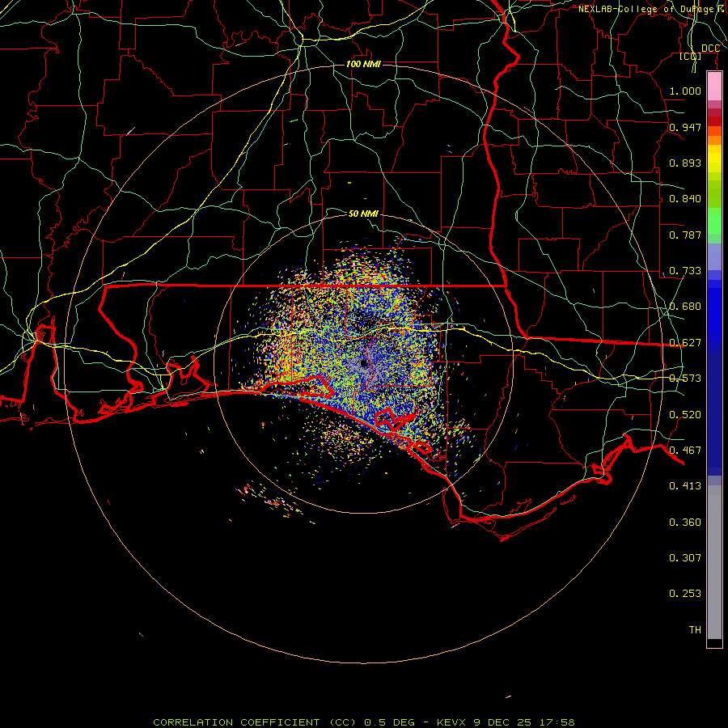The width and height of the screenshot is (728, 728).
Task: Click the 0.893 scale value
Action: [685, 163]
